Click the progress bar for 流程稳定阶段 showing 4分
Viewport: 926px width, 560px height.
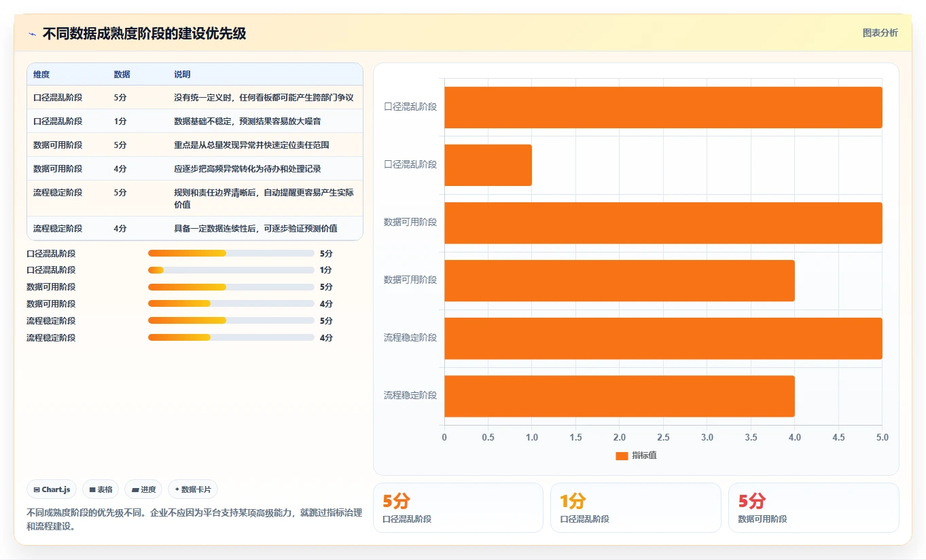(x=231, y=337)
